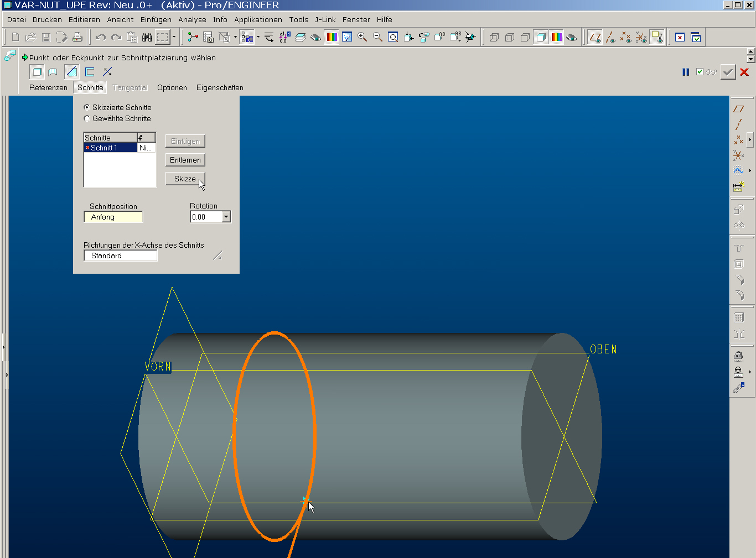
Task: Select hidden line display mode icon
Action: click(510, 37)
